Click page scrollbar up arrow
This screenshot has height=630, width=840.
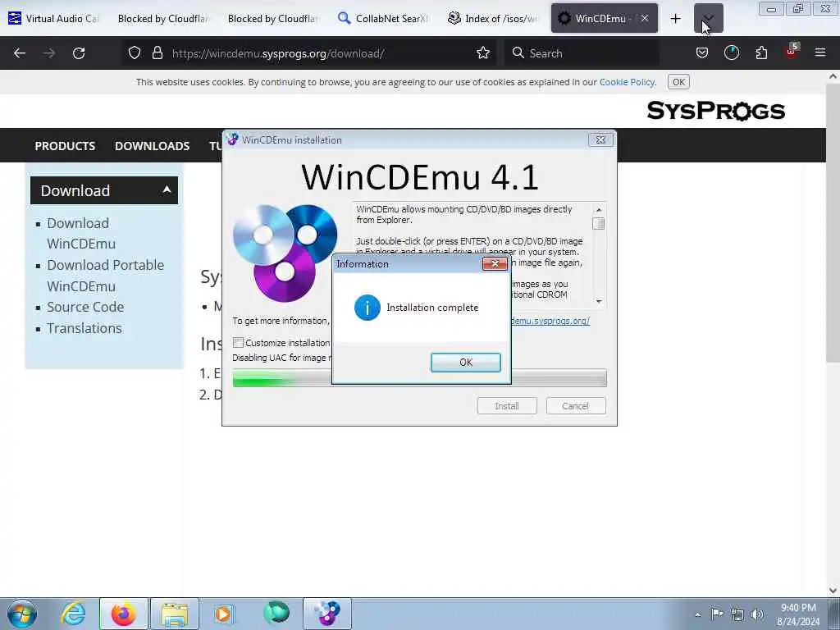833,76
